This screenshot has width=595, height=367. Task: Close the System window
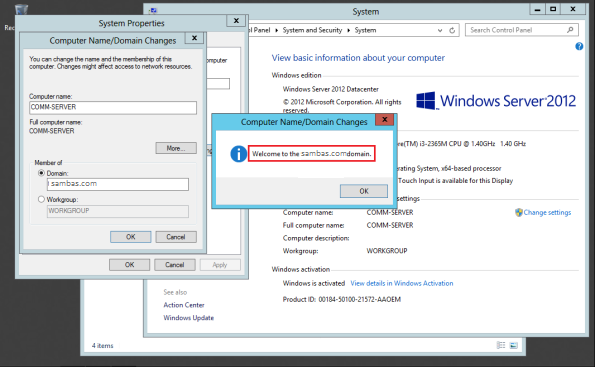573,9
